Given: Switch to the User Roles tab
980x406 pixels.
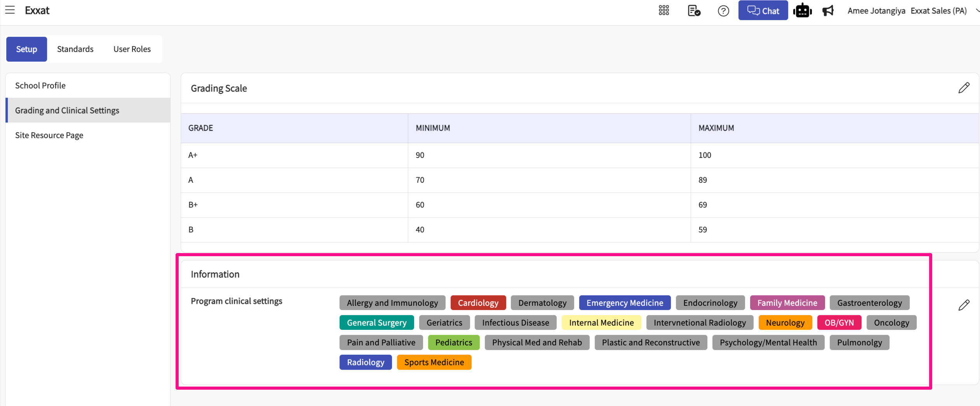Looking at the screenshot, I should 132,49.
